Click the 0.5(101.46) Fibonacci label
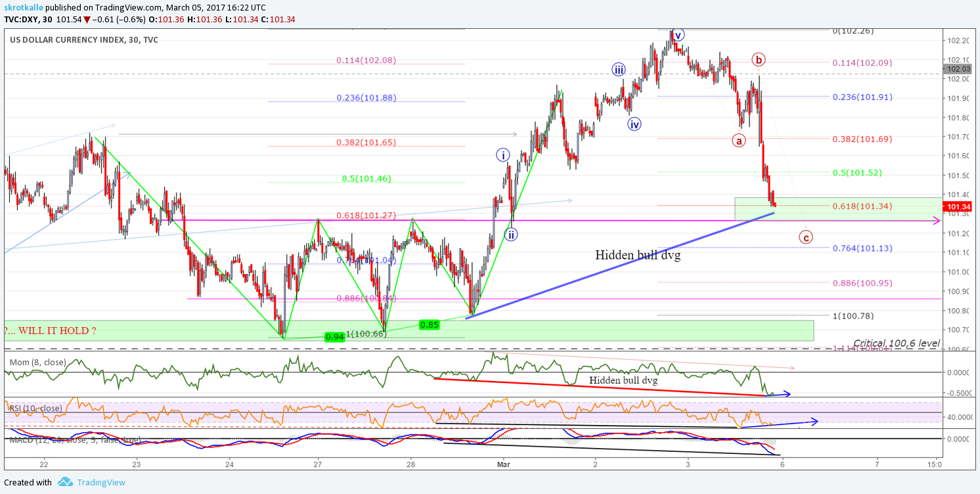This screenshot has width=980, height=494. [x=367, y=179]
